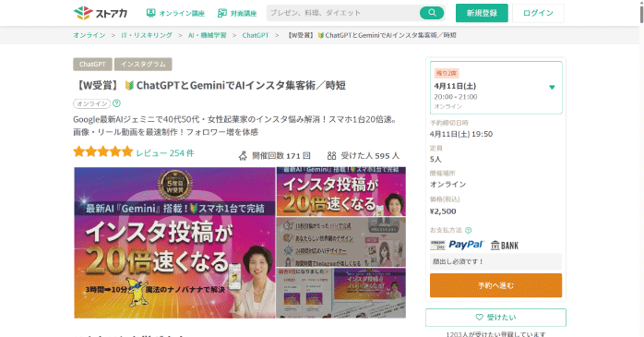Expand the 4月11日(土) date dropdown
644x337 pixels.
[x=495, y=88]
